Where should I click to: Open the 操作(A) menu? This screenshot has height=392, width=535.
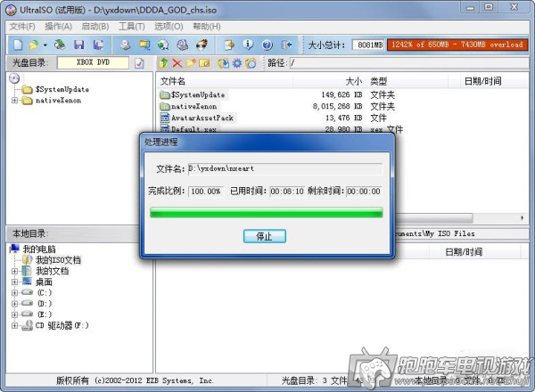click(x=58, y=27)
